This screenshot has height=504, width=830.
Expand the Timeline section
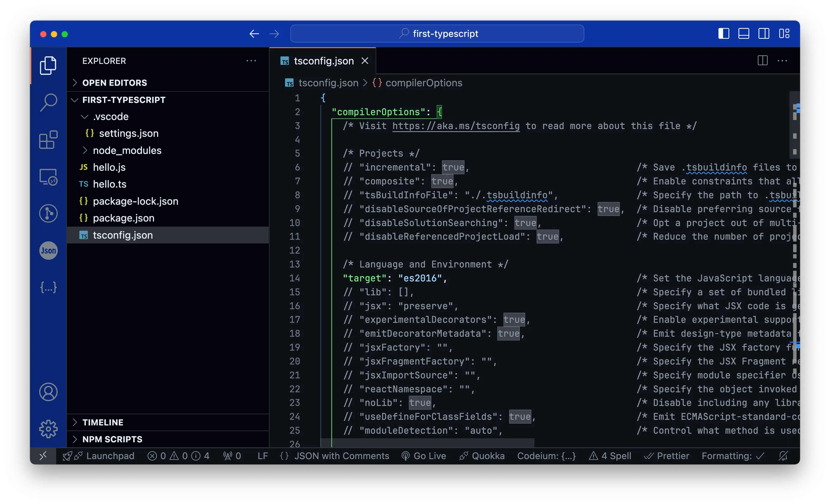pyautogui.click(x=168, y=422)
